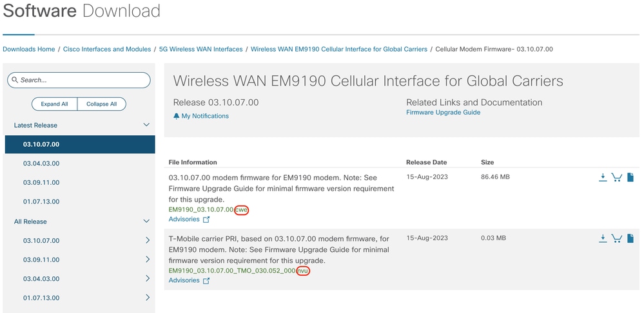The image size is (644, 313).
Task: Expand the 03.04.03.00 entry under All Release
Action: pos(148,278)
